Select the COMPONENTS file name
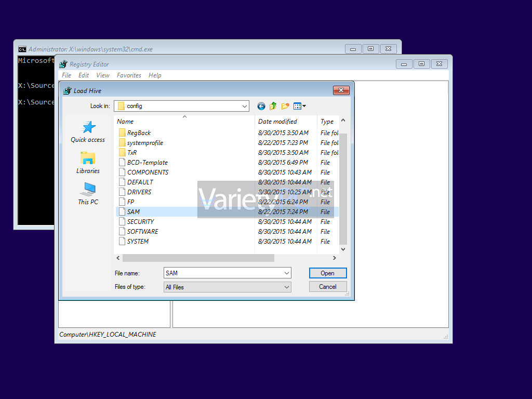The width and height of the screenshot is (532, 399). coord(148,172)
